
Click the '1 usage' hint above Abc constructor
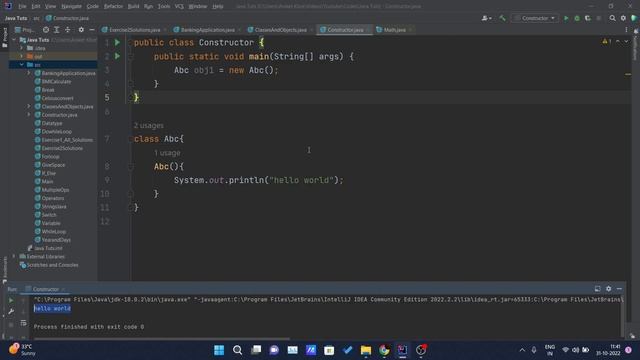(x=167, y=153)
